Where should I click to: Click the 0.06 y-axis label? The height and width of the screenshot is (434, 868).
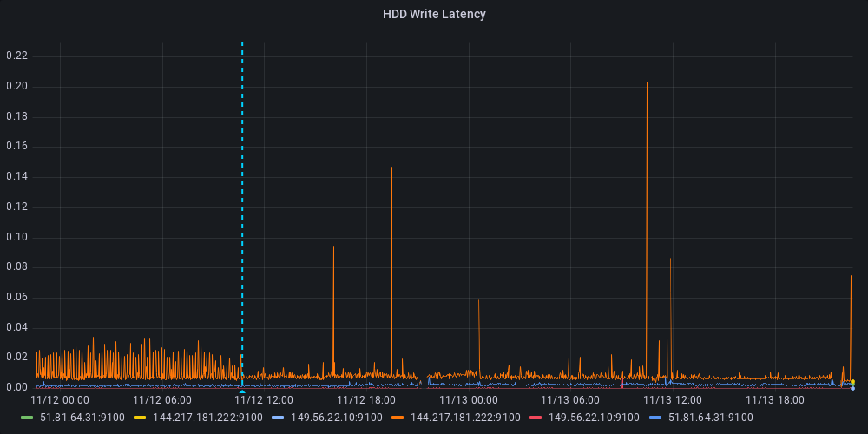point(17,298)
